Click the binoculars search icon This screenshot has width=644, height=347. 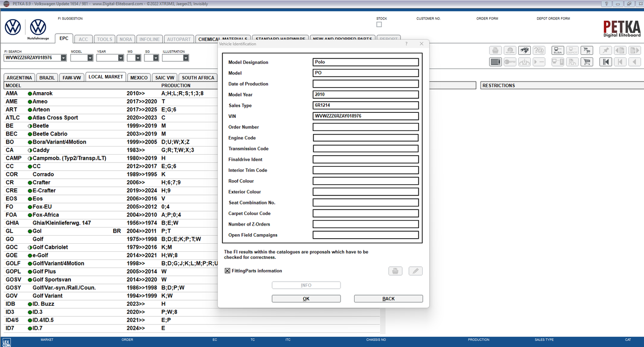click(524, 50)
